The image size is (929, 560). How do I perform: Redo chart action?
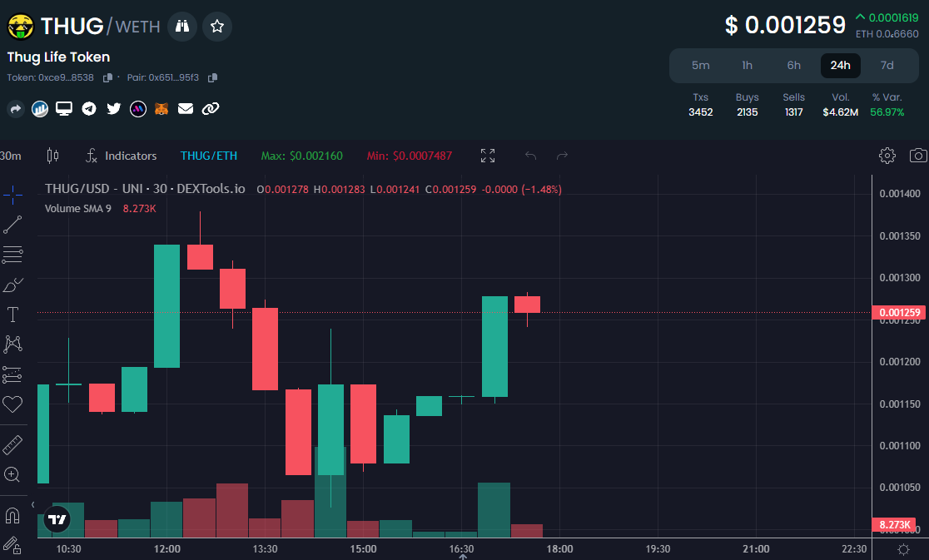tap(562, 156)
